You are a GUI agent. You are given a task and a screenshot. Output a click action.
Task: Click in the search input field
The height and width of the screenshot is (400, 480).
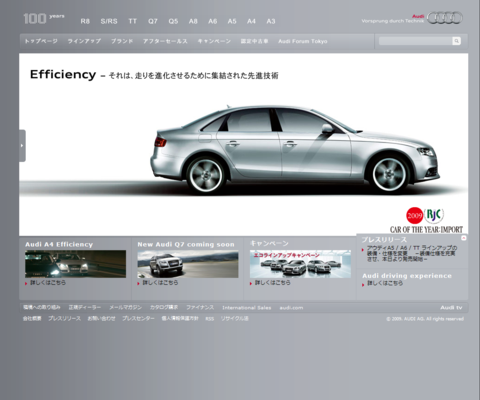(415, 41)
